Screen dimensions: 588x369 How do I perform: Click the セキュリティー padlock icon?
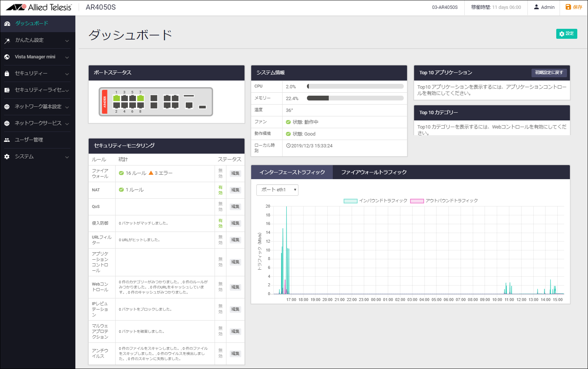pyautogui.click(x=7, y=74)
